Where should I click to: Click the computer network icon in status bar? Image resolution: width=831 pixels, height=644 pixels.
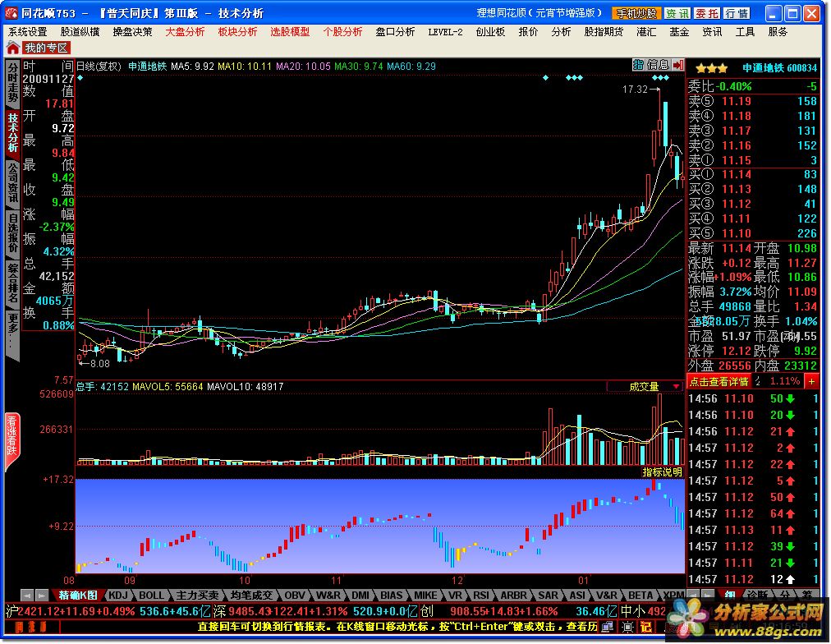[608, 627]
